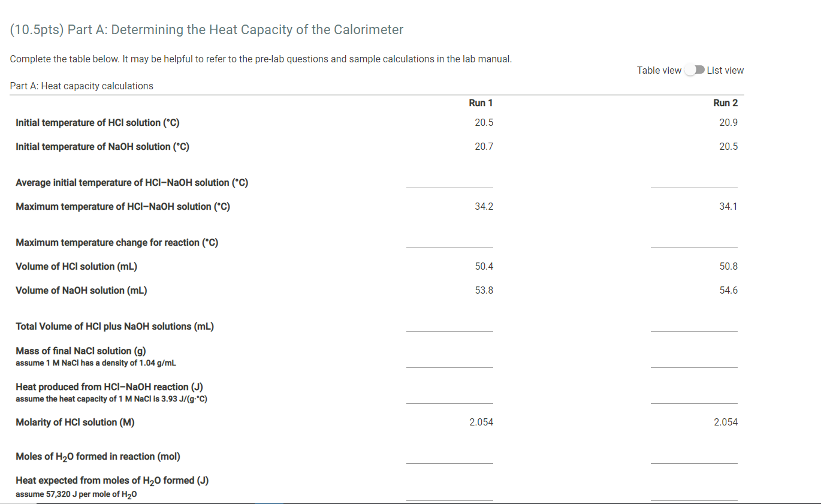The image size is (821, 504).
Task: Select the Run 2 heat expected answer blank
Action: (x=694, y=498)
